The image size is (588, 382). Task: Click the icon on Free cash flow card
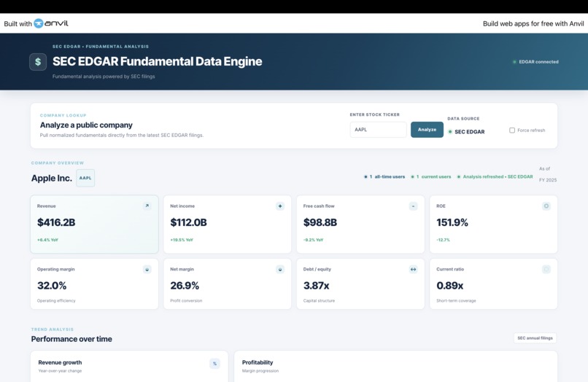413,206
